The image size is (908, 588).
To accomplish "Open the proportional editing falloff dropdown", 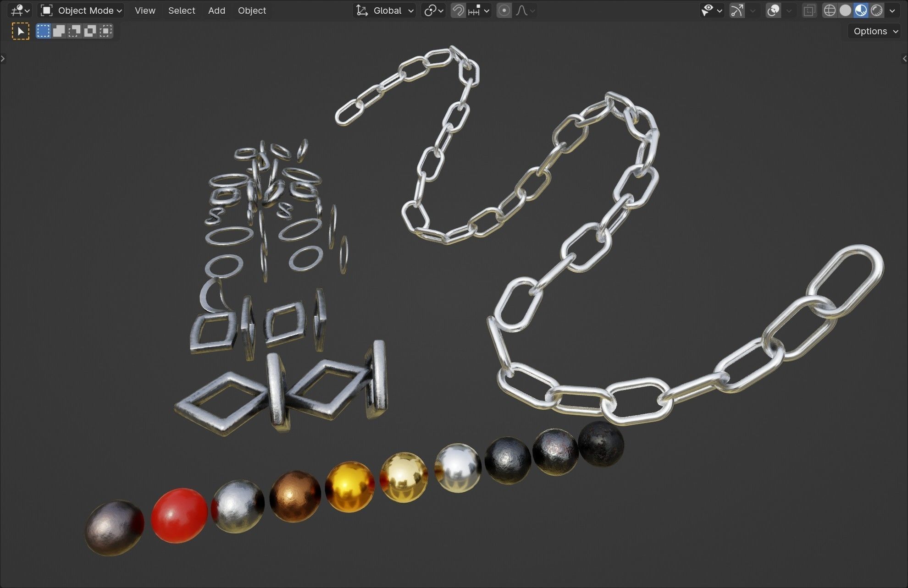I will tap(525, 10).
